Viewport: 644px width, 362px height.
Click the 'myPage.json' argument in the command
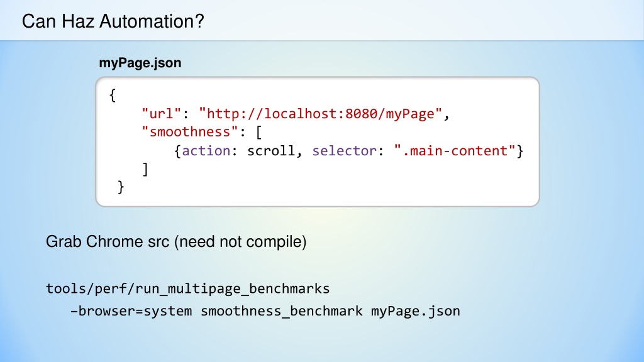pyautogui.click(x=416, y=310)
